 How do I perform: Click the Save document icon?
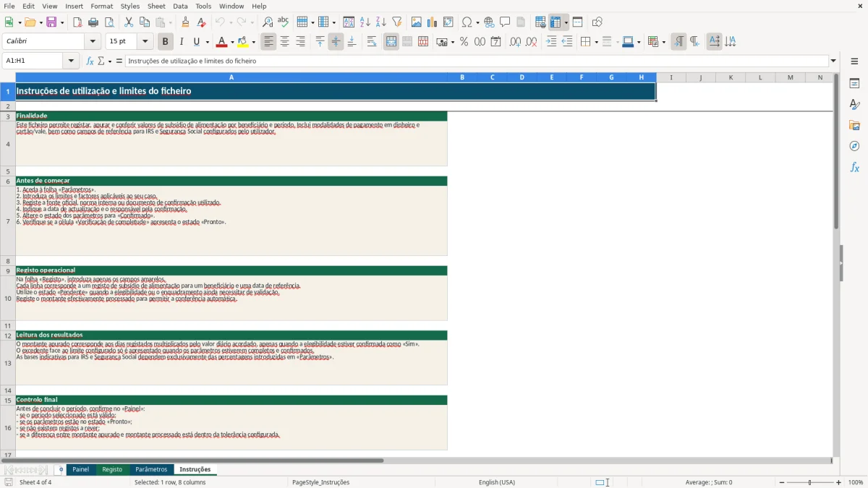pos(51,22)
